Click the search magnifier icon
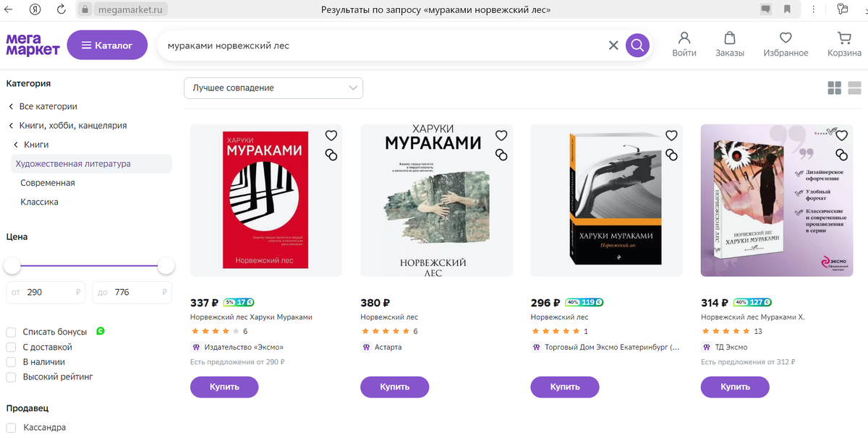 pyautogui.click(x=637, y=45)
